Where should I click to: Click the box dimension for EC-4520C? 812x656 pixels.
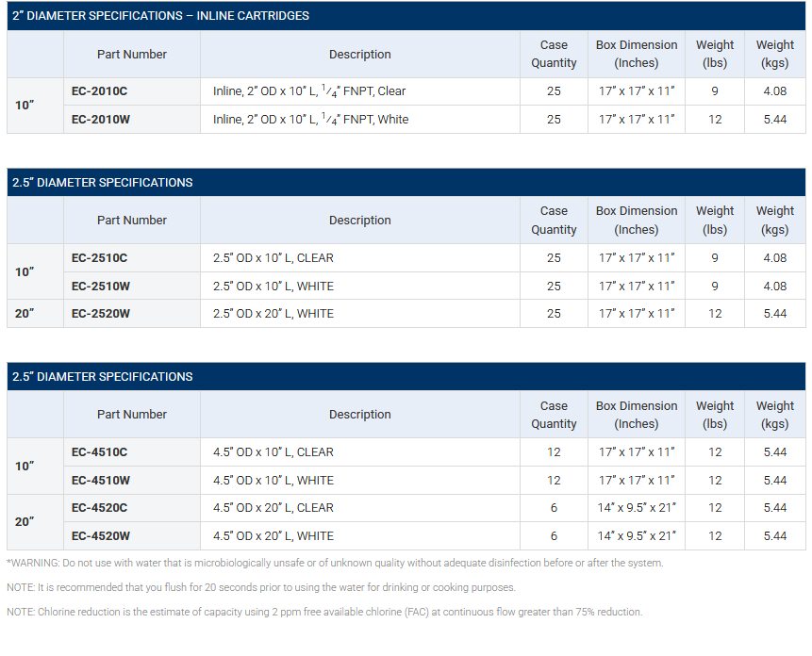pos(637,508)
